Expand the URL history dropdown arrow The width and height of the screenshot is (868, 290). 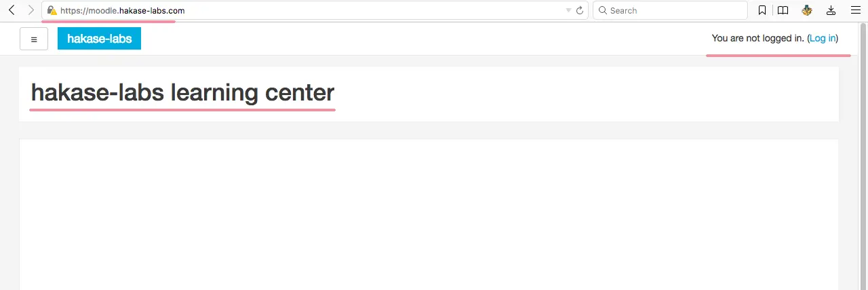click(x=568, y=11)
